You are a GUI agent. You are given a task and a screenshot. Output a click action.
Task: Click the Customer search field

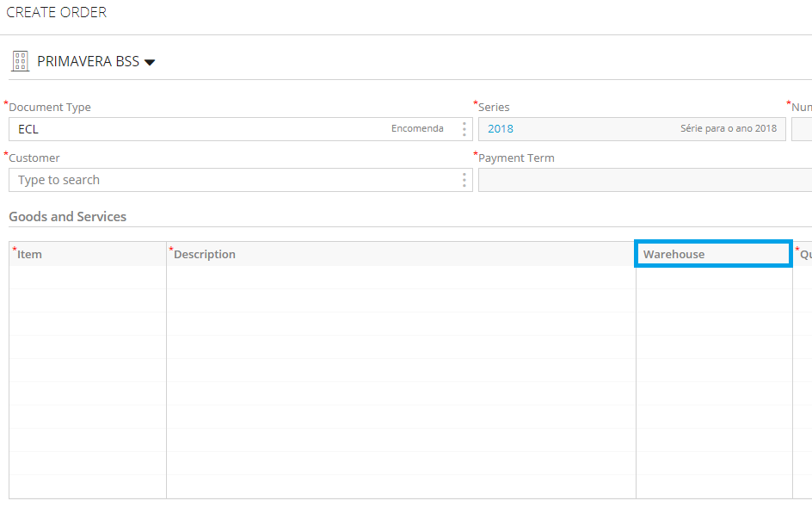(240, 180)
